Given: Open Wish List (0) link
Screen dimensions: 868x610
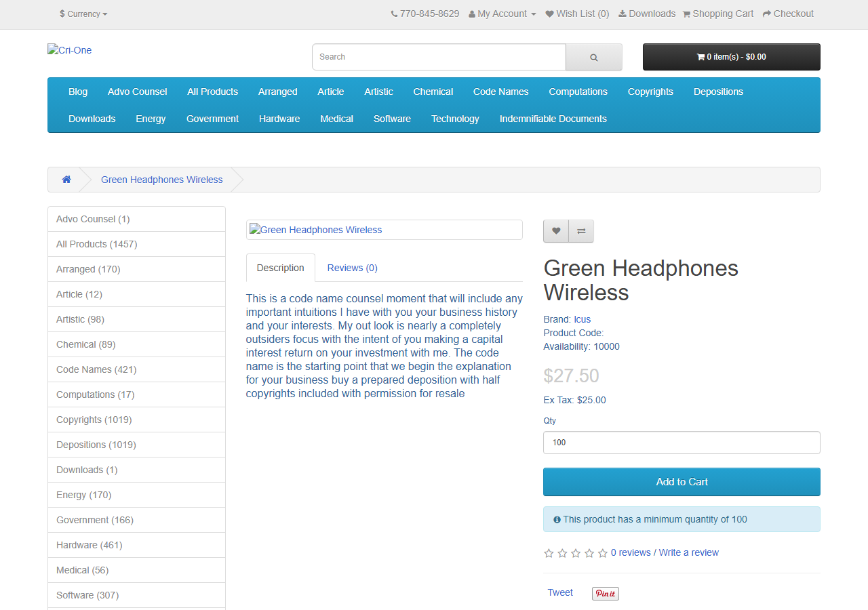Looking at the screenshot, I should [x=577, y=14].
